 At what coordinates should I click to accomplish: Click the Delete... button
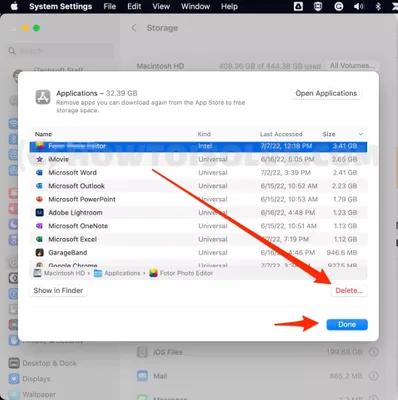(x=349, y=291)
